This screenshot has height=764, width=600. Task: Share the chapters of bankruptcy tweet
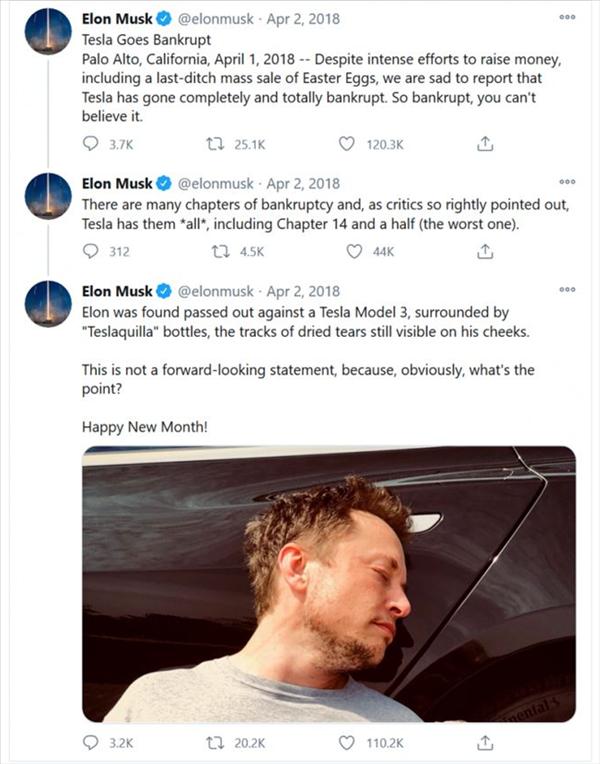(485, 252)
